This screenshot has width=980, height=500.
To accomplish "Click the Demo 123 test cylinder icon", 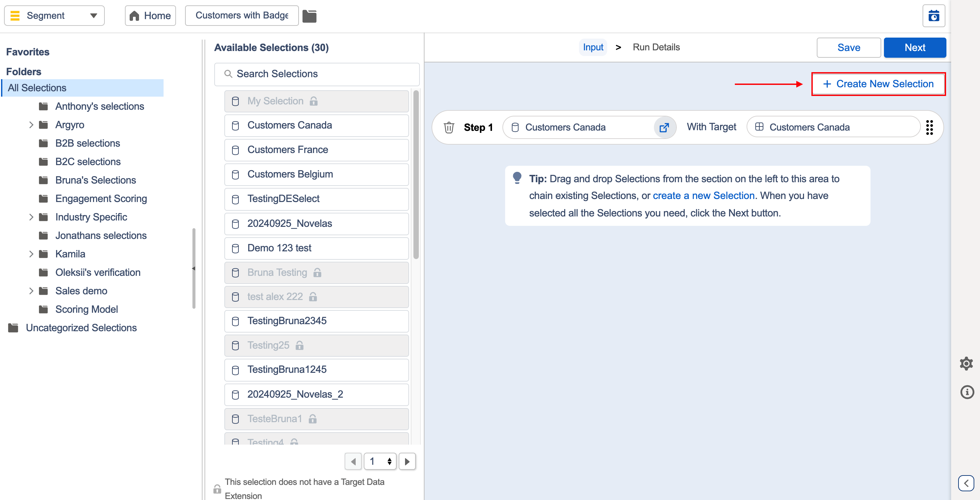I will (235, 248).
